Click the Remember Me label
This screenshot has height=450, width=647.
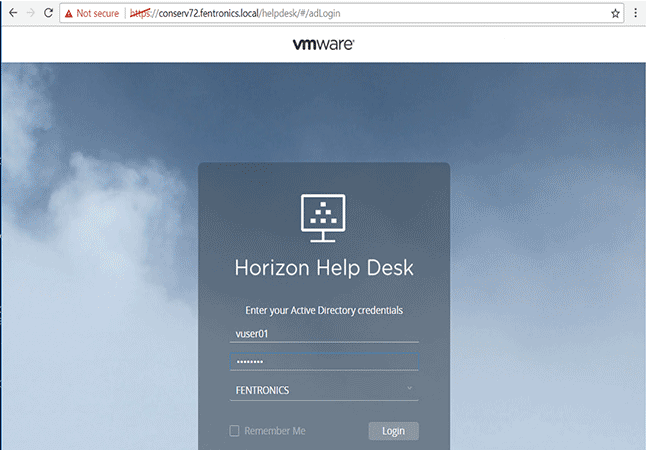(275, 431)
